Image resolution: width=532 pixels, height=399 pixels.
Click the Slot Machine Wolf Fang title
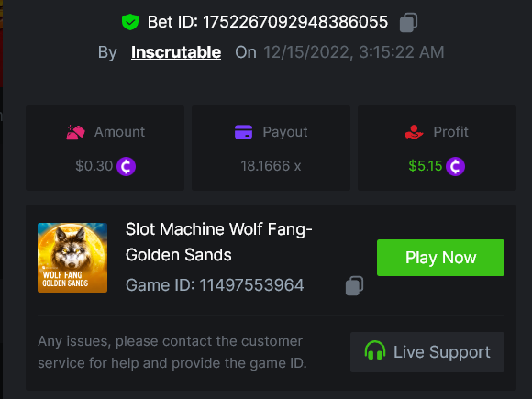click(x=219, y=242)
